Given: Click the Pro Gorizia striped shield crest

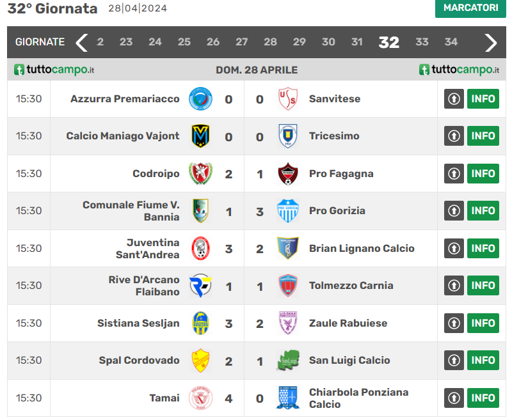Looking at the screenshot, I should pos(287,211).
